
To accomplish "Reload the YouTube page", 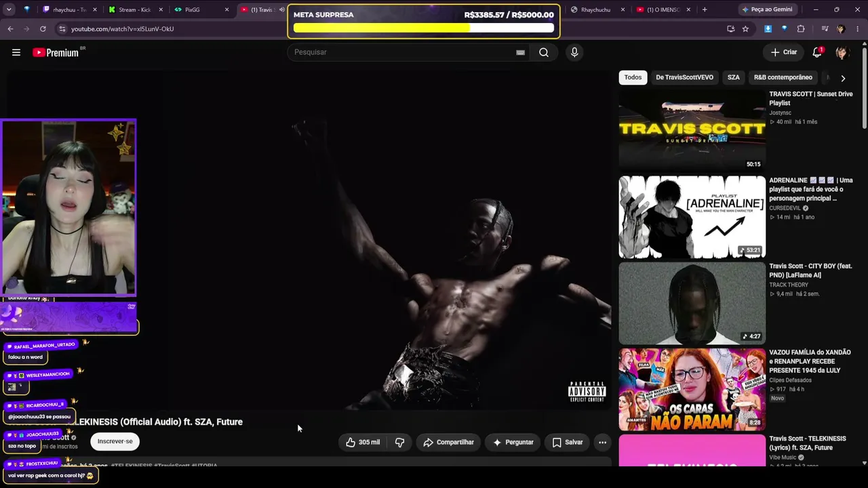I will [x=43, y=28].
